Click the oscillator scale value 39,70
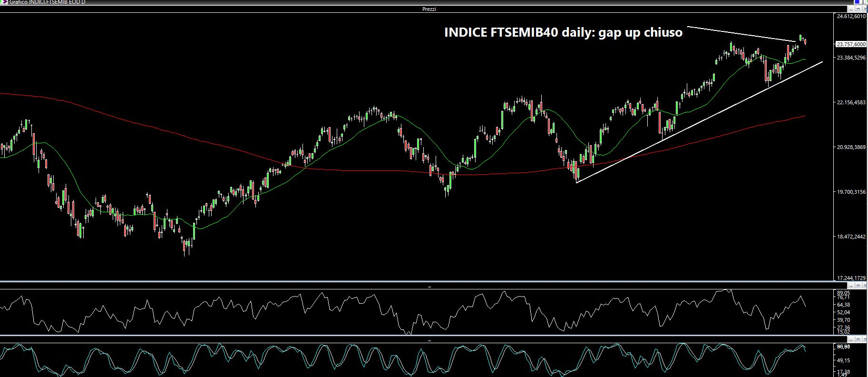 click(x=843, y=320)
